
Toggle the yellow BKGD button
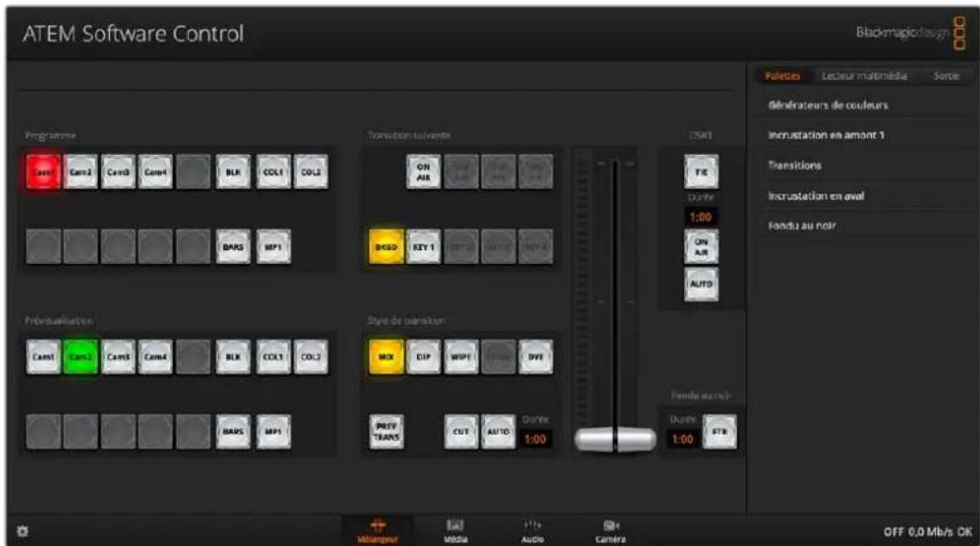tap(386, 246)
